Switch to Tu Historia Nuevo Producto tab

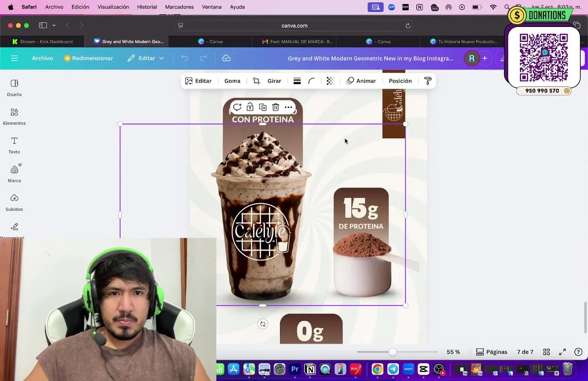(464, 42)
